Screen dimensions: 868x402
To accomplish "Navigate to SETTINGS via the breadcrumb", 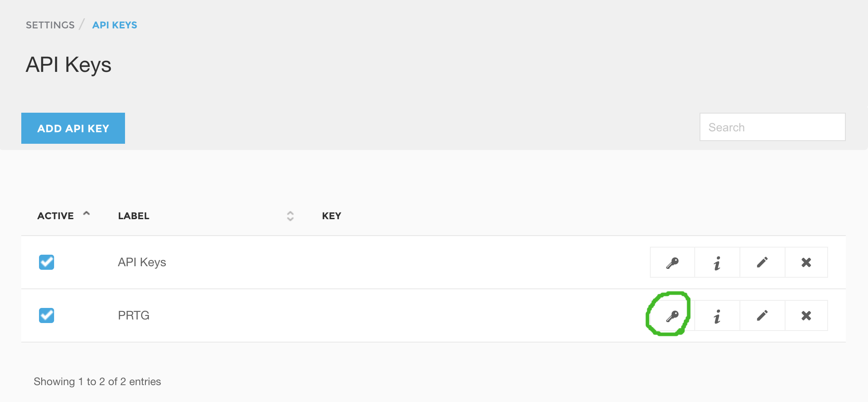I will [50, 25].
